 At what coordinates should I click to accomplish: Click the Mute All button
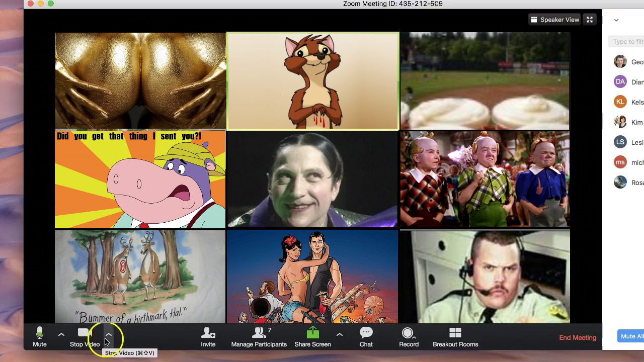631,336
